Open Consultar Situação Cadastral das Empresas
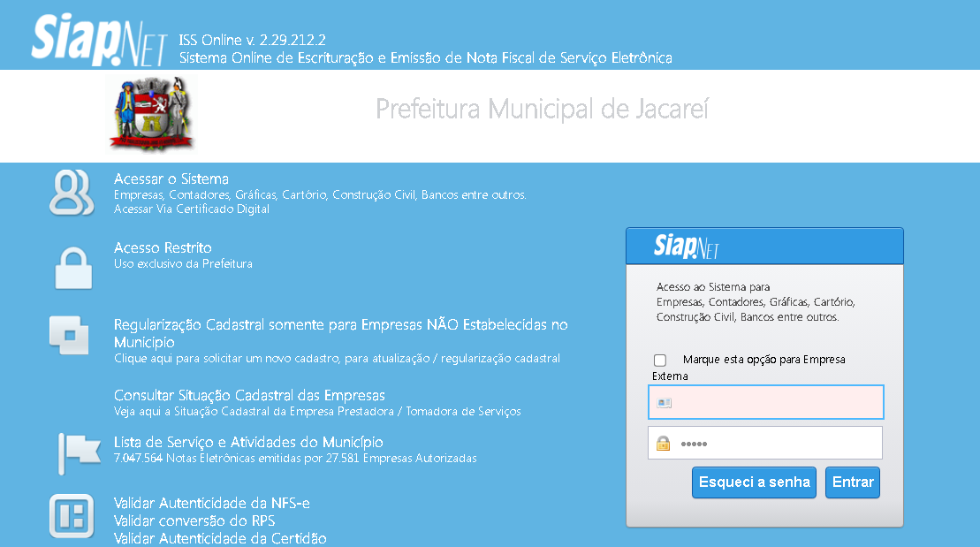 tap(249, 395)
